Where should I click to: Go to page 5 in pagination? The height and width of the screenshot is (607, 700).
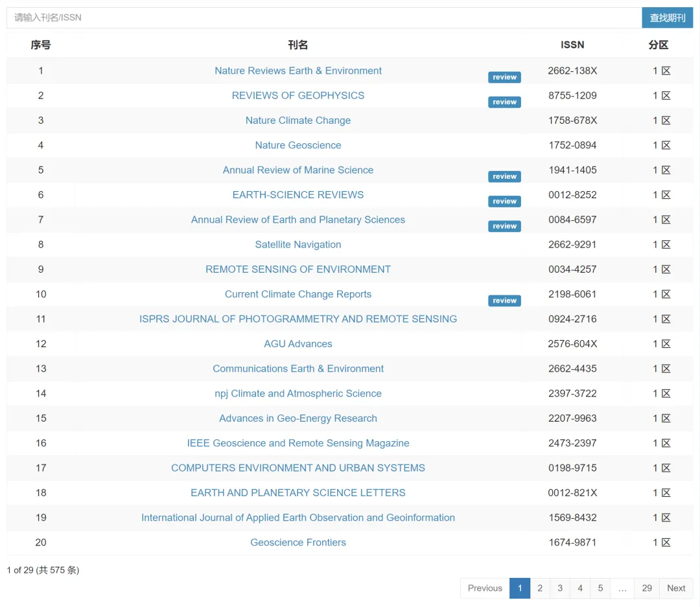[600, 588]
